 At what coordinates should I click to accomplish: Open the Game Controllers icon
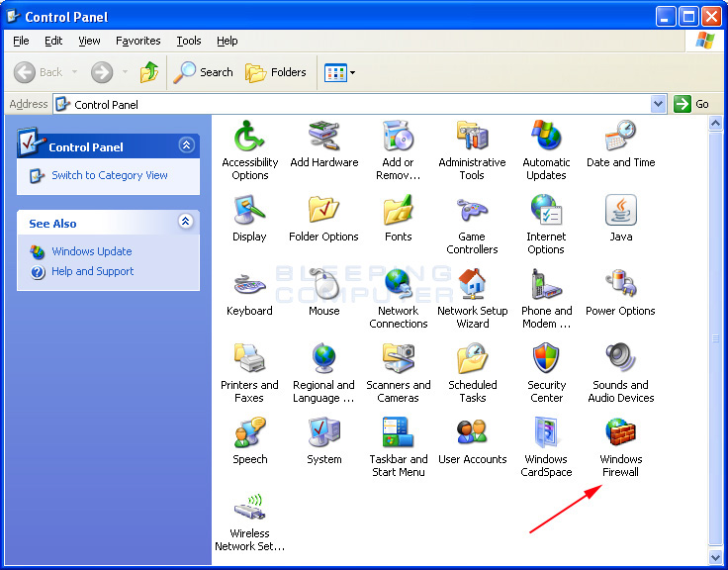point(472,211)
